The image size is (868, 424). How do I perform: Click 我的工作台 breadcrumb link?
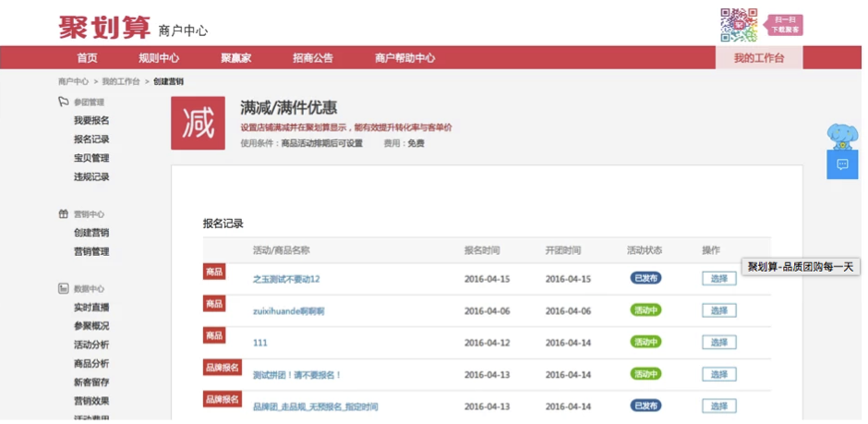click(121, 81)
